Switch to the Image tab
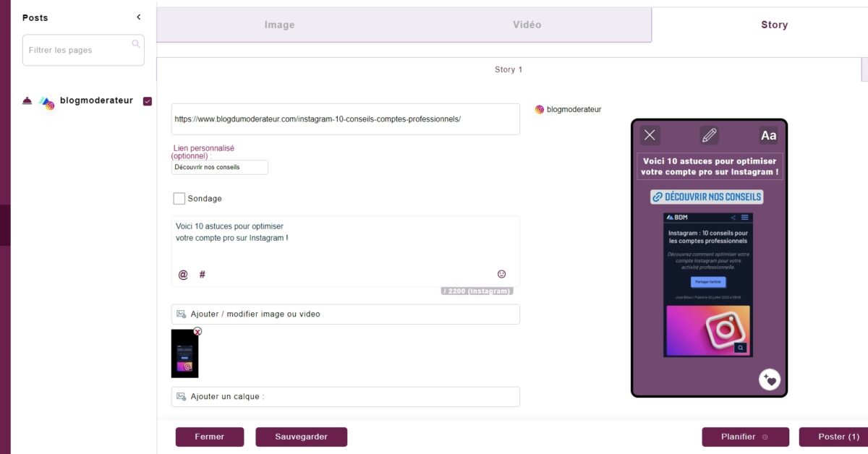Screen dimensions: 868x454 (x=279, y=24)
